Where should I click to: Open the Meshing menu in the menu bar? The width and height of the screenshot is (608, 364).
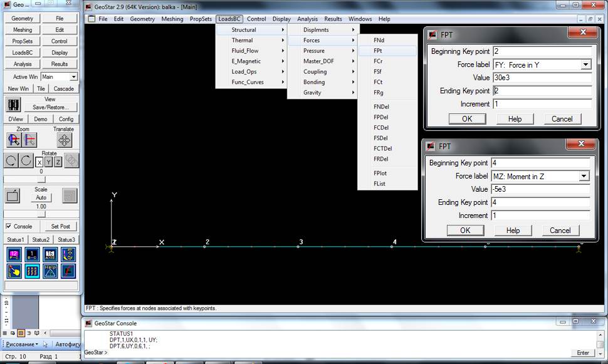pos(172,19)
